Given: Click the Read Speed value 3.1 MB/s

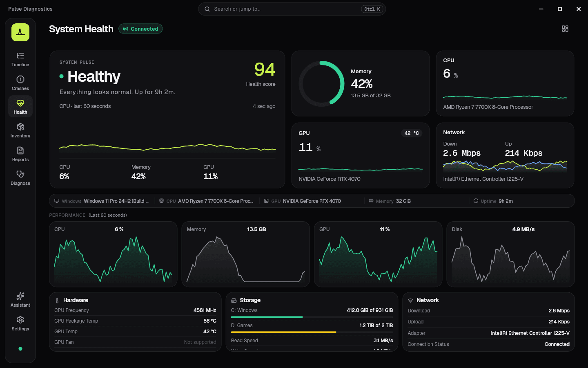Looking at the screenshot, I should (383, 341).
